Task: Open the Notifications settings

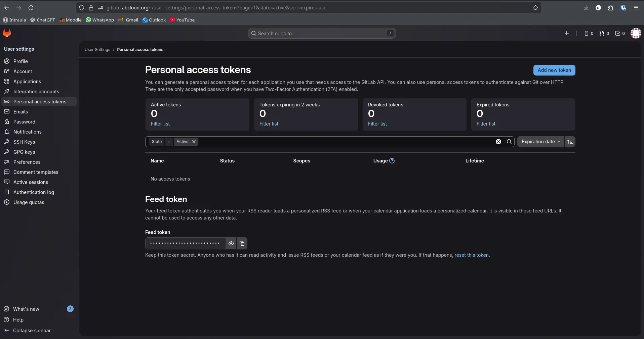Action: (x=27, y=132)
